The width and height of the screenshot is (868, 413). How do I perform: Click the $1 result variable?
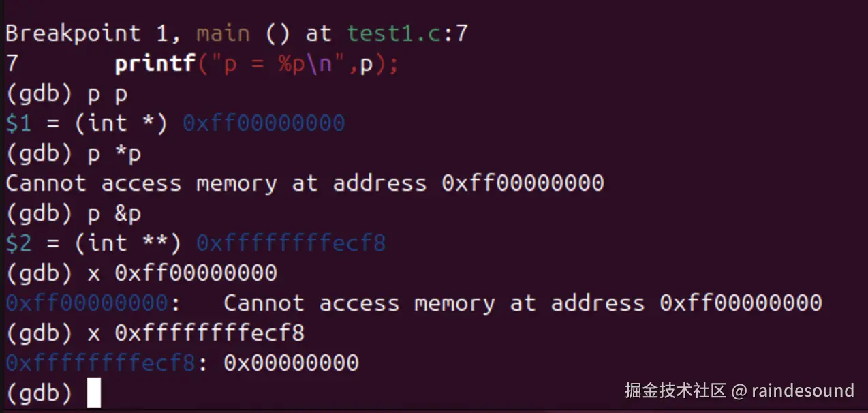coord(18,123)
